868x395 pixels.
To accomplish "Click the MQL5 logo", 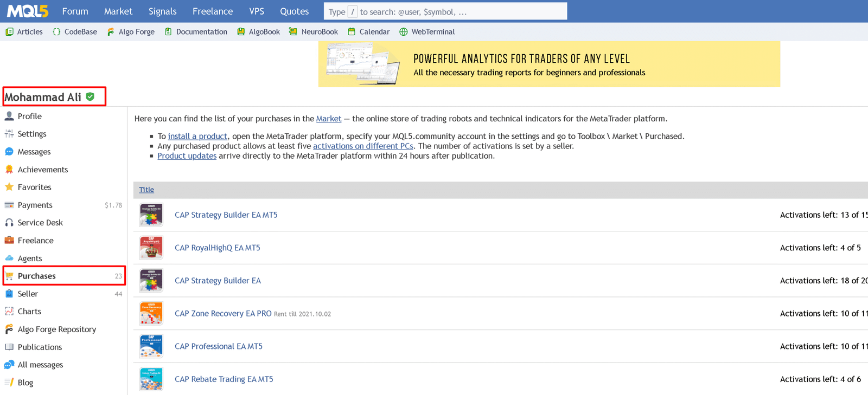I will click(28, 11).
